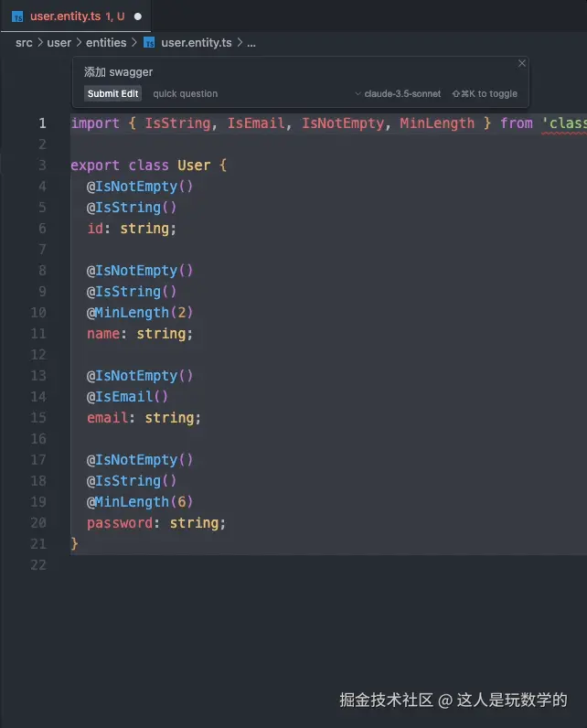Click line number 10 in the gutter

(38, 313)
